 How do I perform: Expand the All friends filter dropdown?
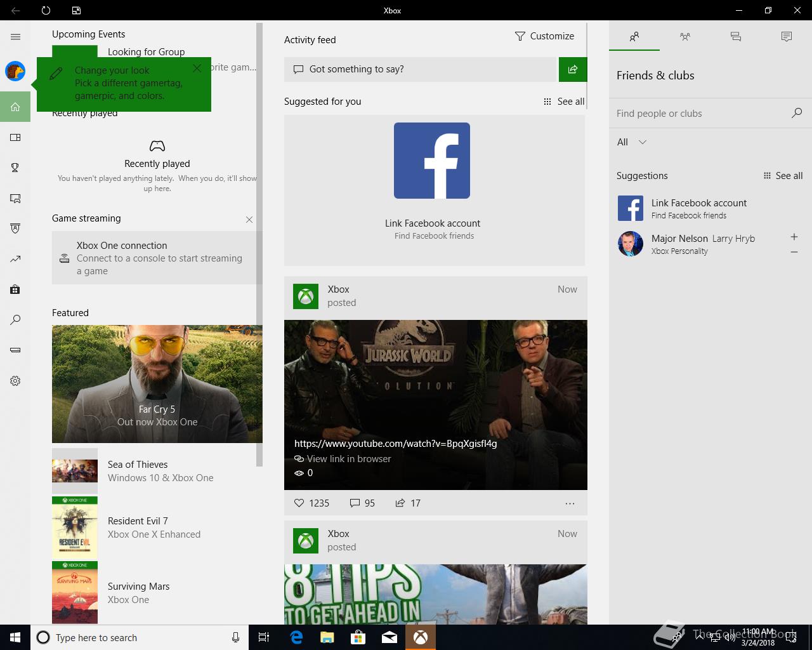(x=632, y=142)
